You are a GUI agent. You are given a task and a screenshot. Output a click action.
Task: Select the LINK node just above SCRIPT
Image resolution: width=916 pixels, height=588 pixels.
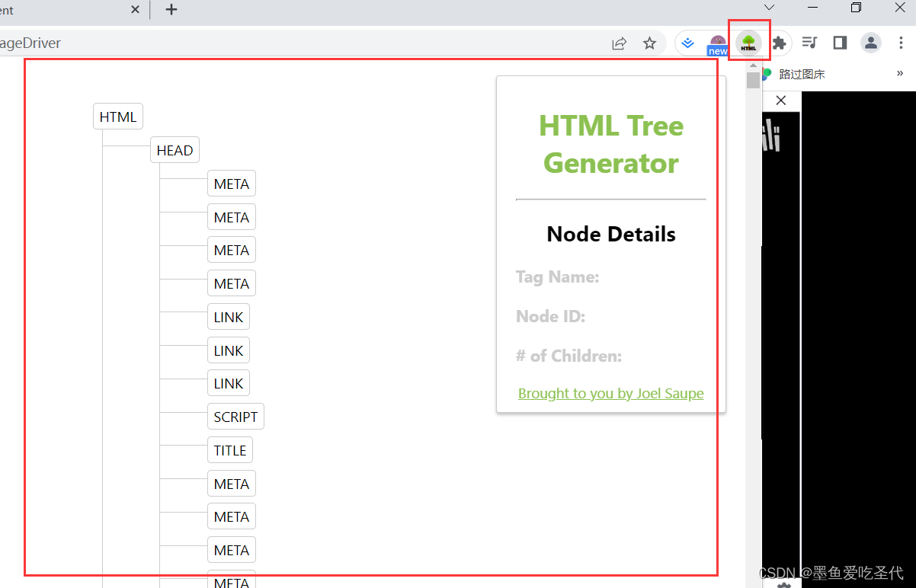228,383
